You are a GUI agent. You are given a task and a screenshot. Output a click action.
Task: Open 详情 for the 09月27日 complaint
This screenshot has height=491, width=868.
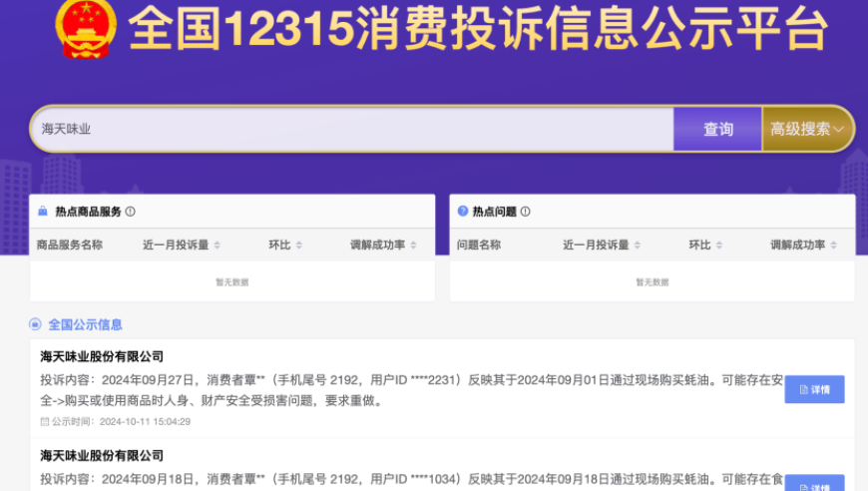814,389
